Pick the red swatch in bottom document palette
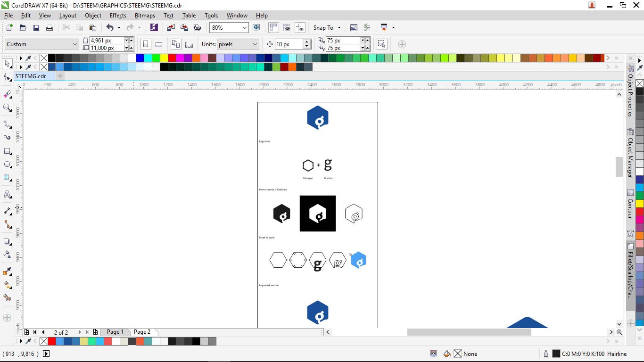The height and width of the screenshot is (362, 644). (x=52, y=341)
